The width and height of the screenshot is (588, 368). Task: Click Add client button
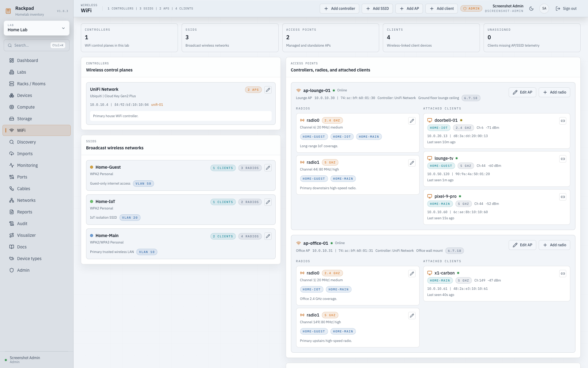point(442,9)
